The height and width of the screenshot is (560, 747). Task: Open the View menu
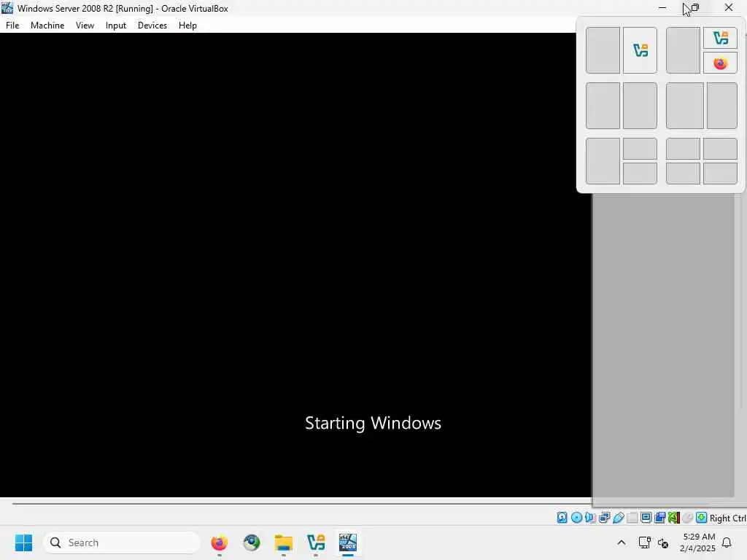click(x=85, y=26)
